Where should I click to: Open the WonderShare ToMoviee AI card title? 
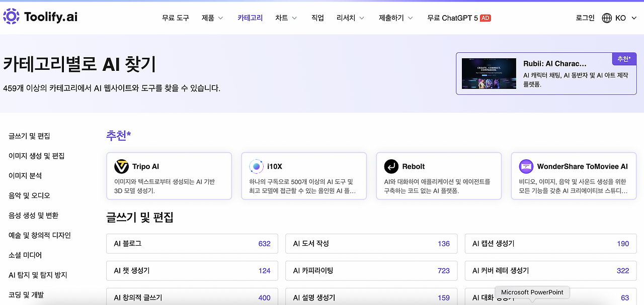click(x=582, y=166)
